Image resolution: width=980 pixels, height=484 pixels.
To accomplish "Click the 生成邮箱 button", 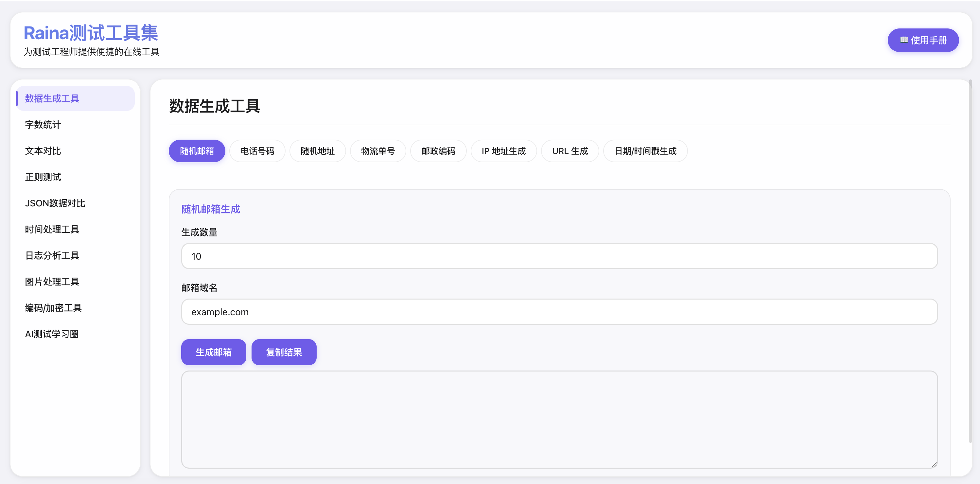I will [x=213, y=352].
